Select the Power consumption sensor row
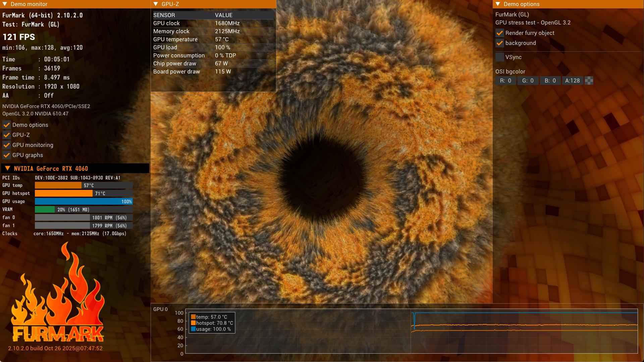Image resolution: width=644 pixels, height=362 pixels. 213,55
